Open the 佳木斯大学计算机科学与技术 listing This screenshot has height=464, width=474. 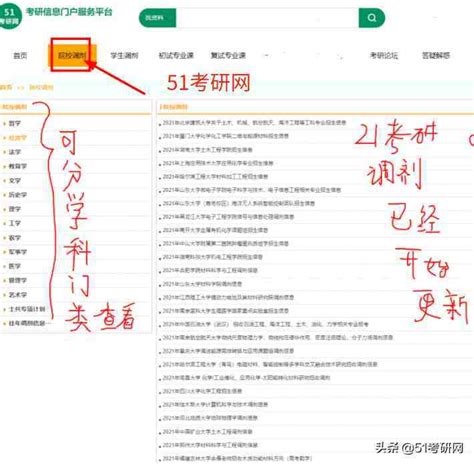pyautogui.click(x=215, y=405)
